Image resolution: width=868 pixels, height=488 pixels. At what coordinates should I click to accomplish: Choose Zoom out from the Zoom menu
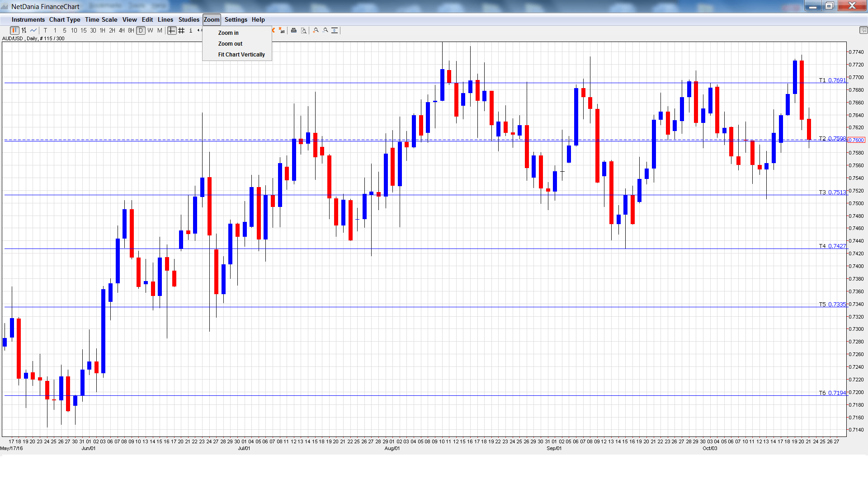tap(230, 44)
